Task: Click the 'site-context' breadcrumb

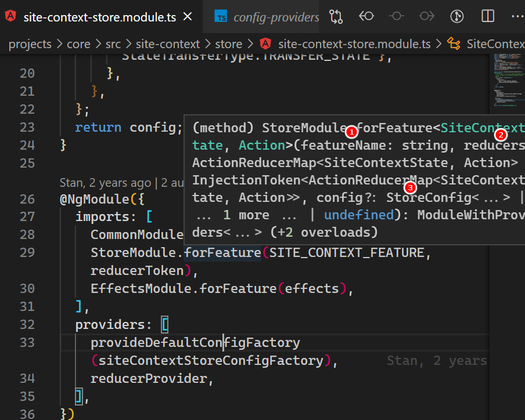Action: click(x=168, y=44)
